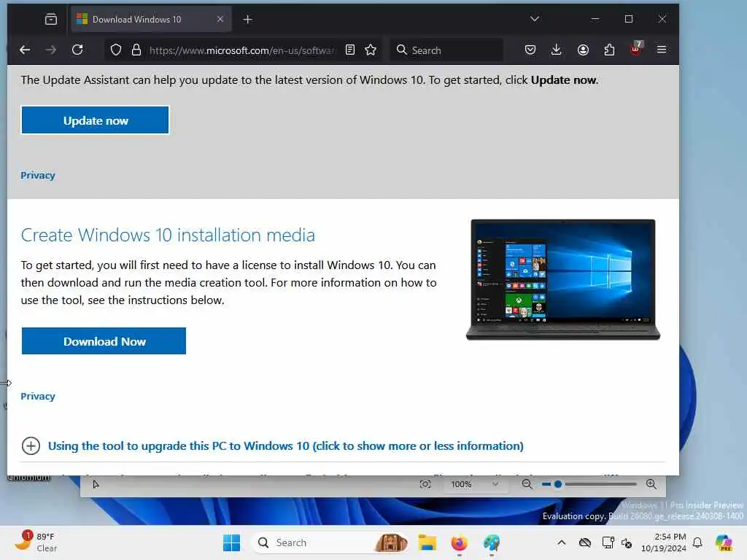Click the cloud sync tray icon
The height and width of the screenshot is (560, 747).
click(584, 542)
